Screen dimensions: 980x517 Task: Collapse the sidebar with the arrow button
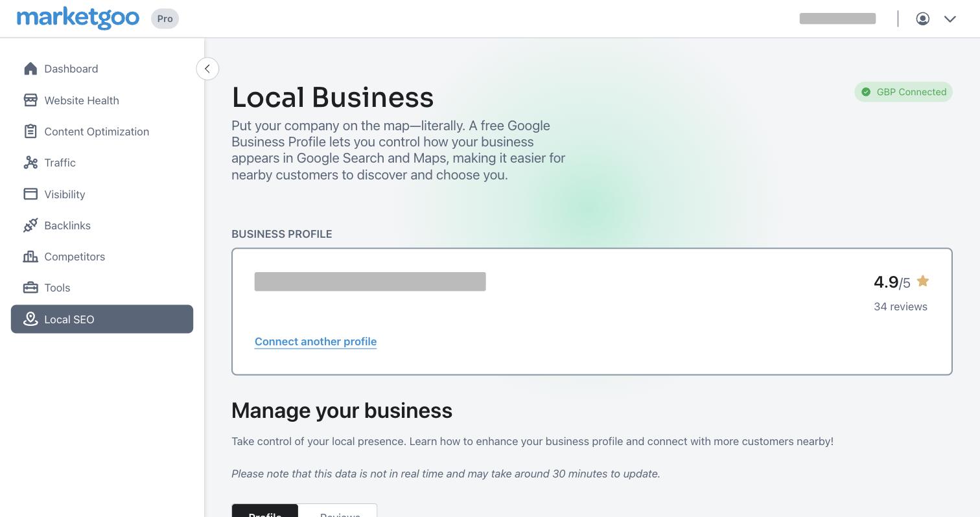[x=207, y=69]
